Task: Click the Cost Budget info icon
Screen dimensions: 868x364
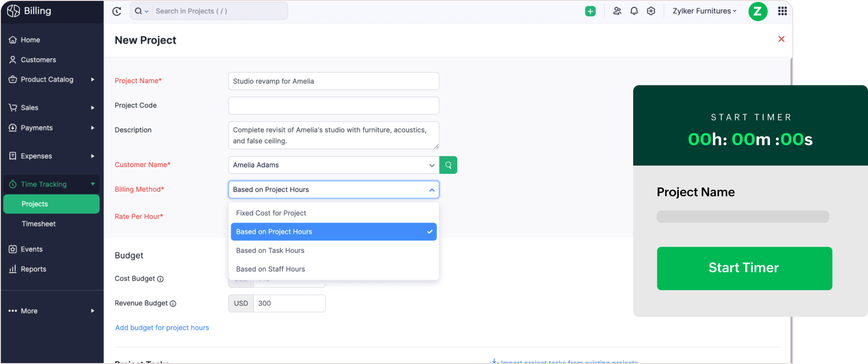Action: point(160,279)
